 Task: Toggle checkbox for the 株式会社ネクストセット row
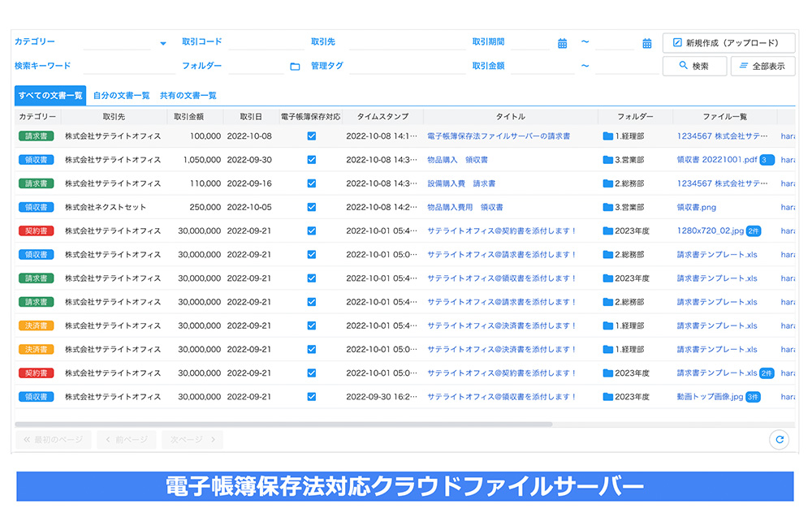pyautogui.click(x=311, y=208)
